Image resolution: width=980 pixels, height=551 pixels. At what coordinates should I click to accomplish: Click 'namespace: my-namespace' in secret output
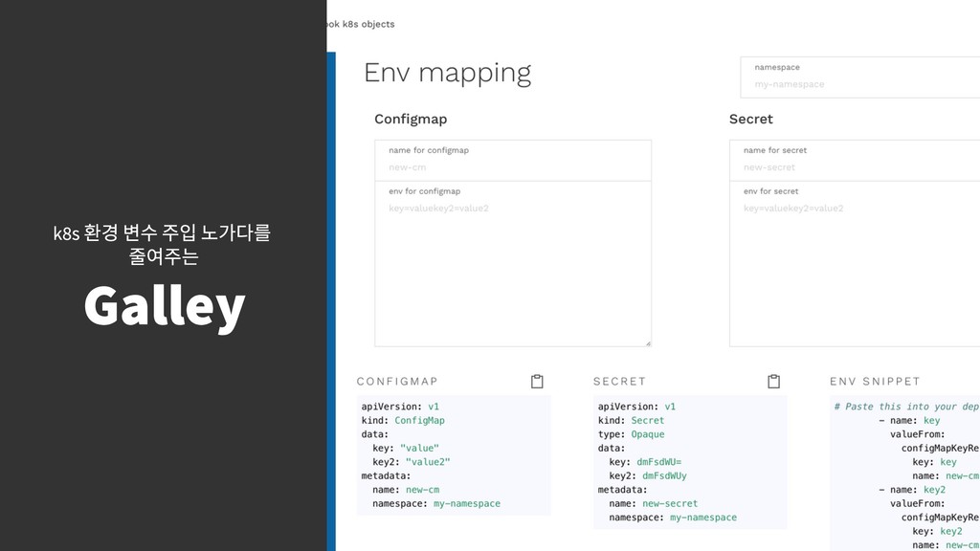click(673, 518)
